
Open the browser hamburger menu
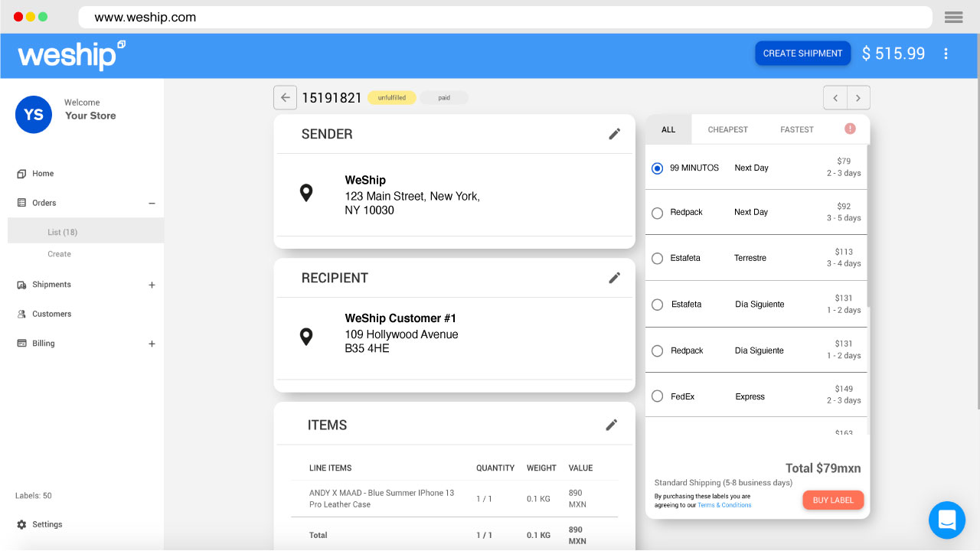tap(953, 17)
